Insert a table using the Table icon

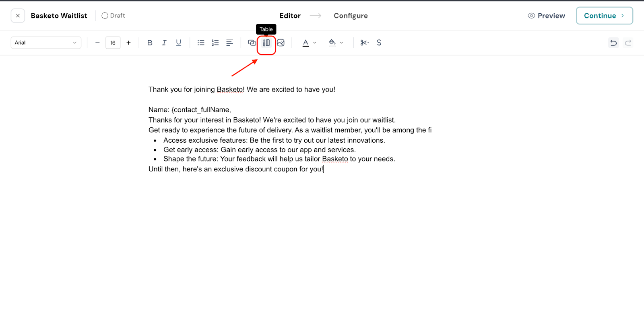point(266,43)
